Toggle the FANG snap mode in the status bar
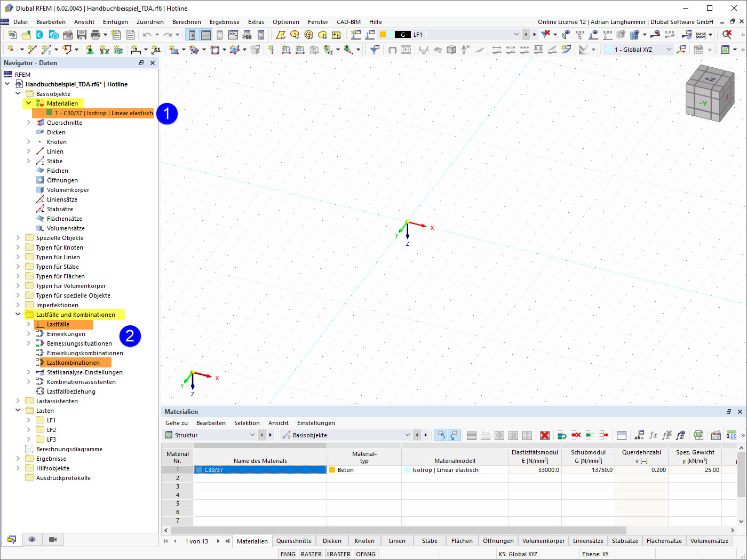747x560 pixels. (288, 554)
